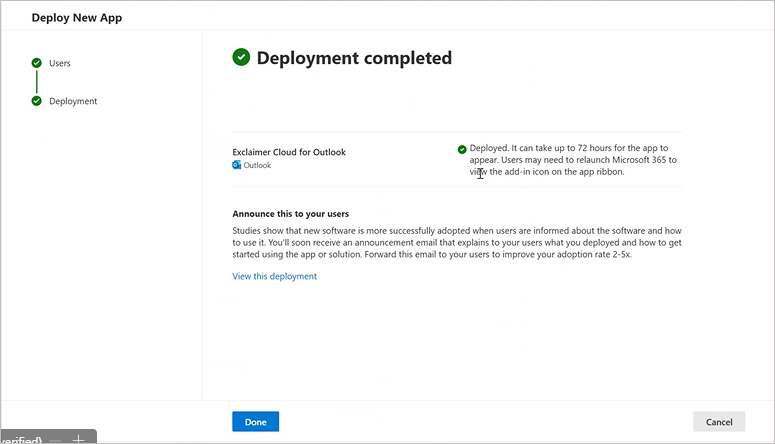The height and width of the screenshot is (444, 775).
Task: Click the green Deployed status check icon
Action: 462,149
